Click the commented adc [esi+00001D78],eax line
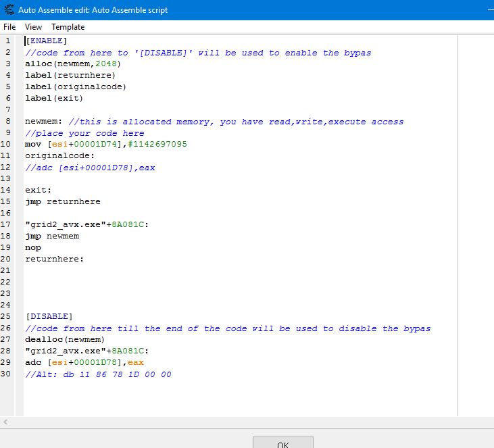Image resolution: width=494 pixels, height=448 pixels. (x=90, y=168)
